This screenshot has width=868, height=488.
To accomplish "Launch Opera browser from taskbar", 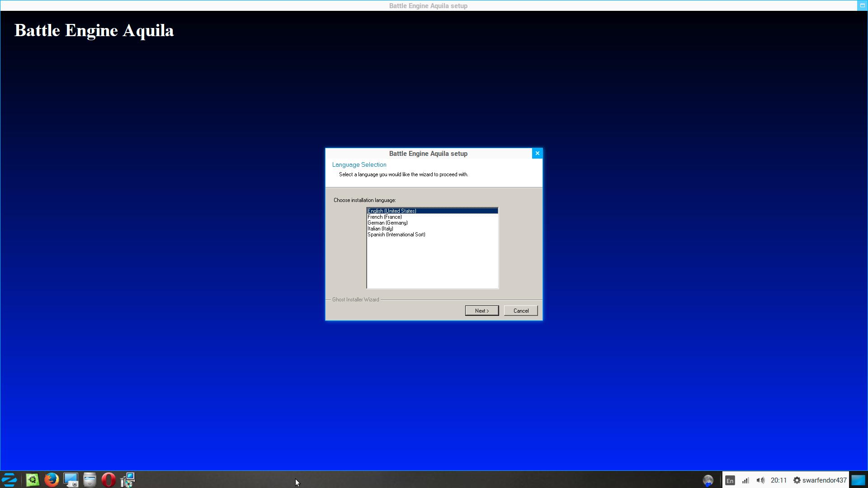I will pyautogui.click(x=108, y=480).
